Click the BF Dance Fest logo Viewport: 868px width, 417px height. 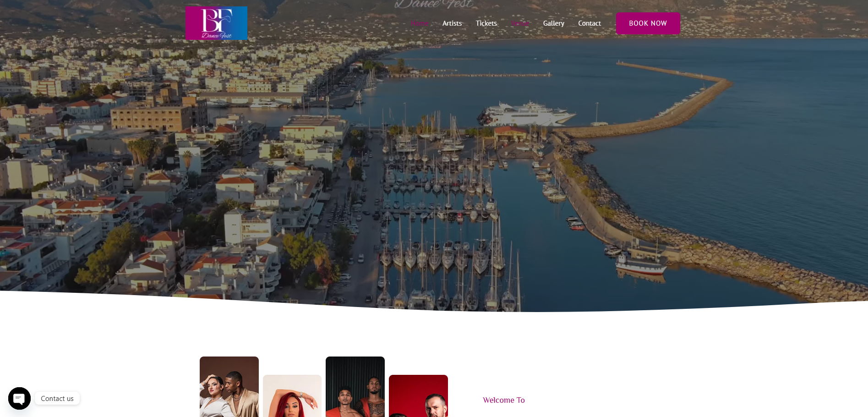pyautogui.click(x=216, y=23)
